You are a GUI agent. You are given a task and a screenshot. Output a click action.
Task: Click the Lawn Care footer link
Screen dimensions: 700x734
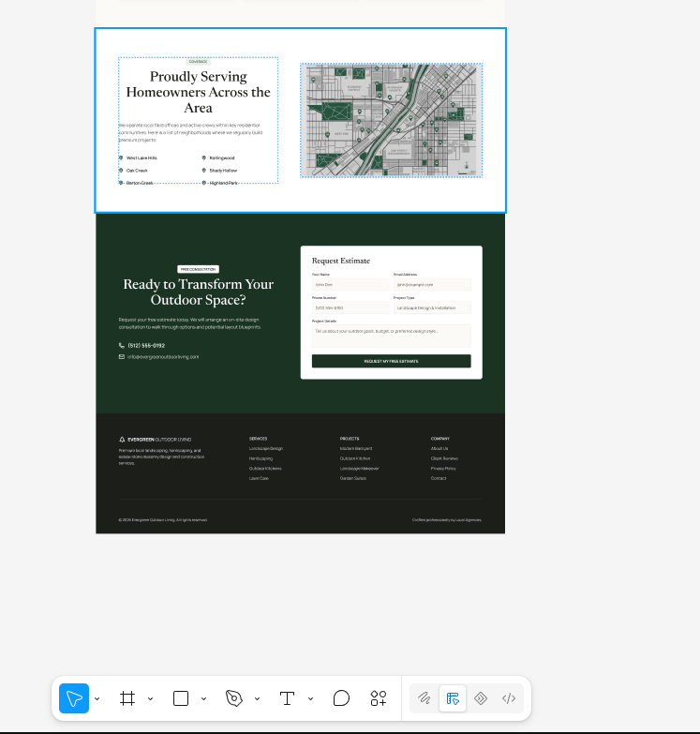259,478
